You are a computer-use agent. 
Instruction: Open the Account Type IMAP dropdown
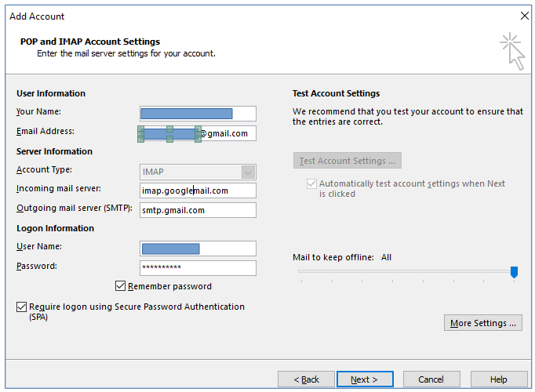pos(248,172)
